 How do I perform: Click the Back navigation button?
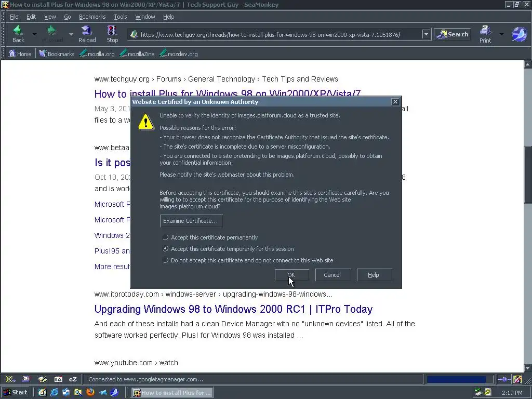[18, 34]
